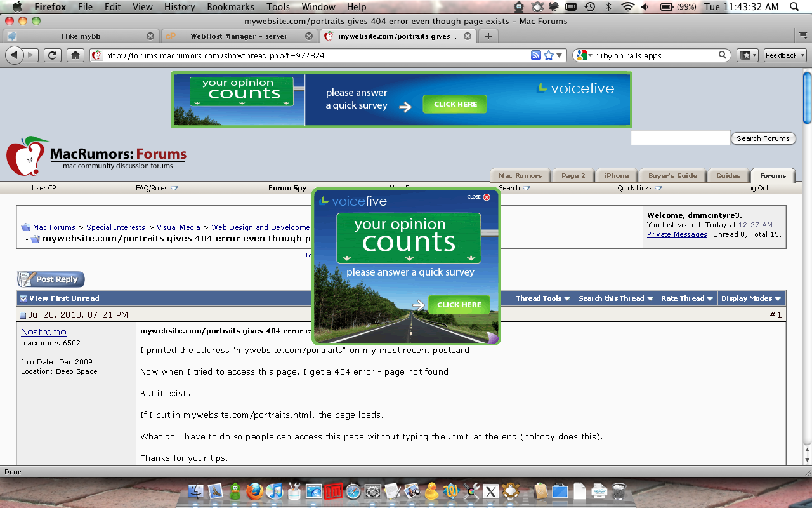Run search with the magnifier in search bar
The width and height of the screenshot is (812, 508).
click(722, 55)
